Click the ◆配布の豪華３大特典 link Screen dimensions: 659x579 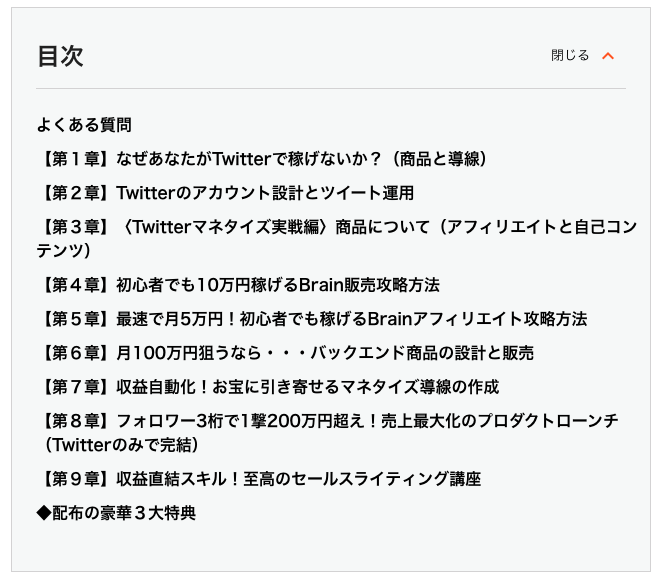point(116,513)
